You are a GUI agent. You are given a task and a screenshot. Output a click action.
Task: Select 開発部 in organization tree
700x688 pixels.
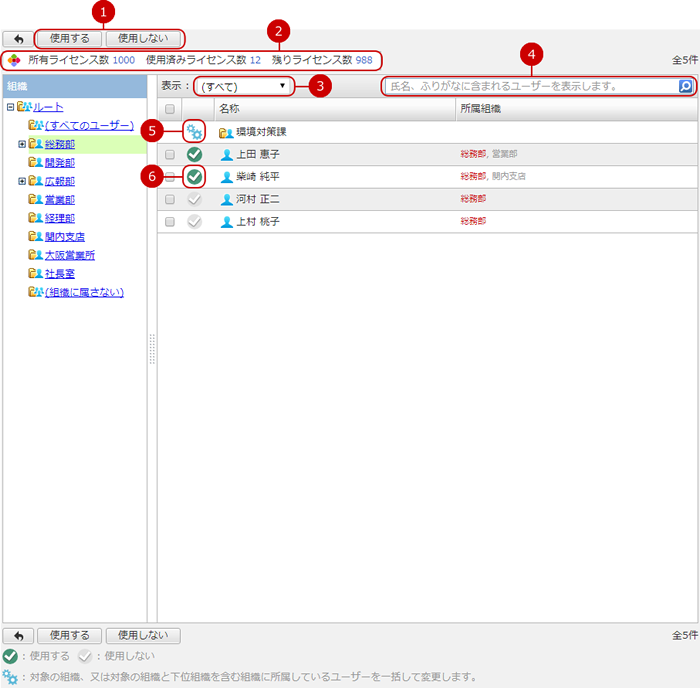click(x=60, y=163)
